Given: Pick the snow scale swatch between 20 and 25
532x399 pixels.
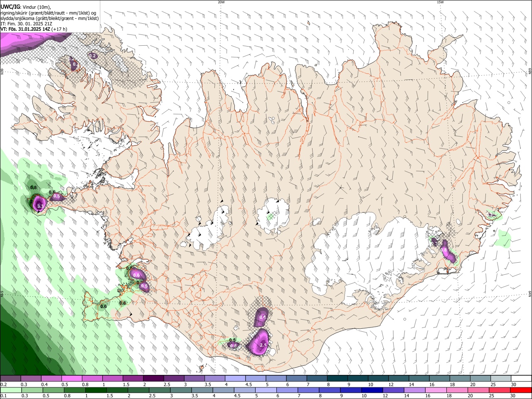Looking at the screenshot, I should 480,378.
